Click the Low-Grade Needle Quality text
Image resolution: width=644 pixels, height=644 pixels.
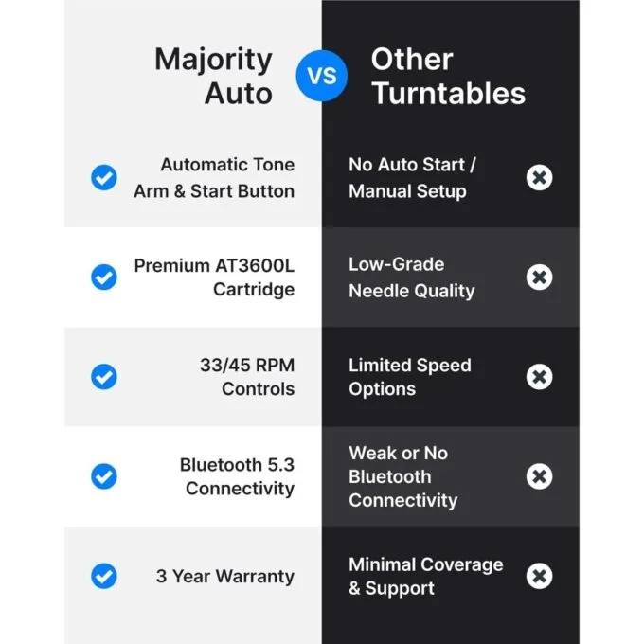pos(412,277)
